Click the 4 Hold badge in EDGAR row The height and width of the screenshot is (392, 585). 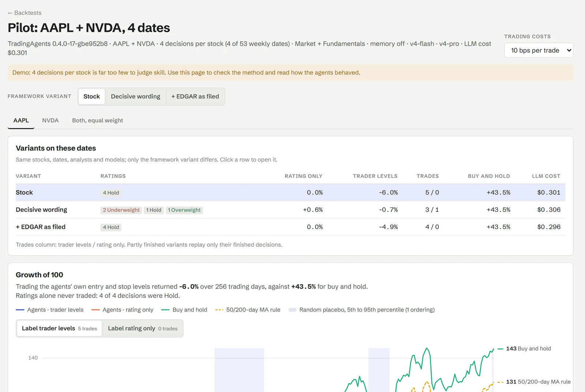[x=111, y=227]
